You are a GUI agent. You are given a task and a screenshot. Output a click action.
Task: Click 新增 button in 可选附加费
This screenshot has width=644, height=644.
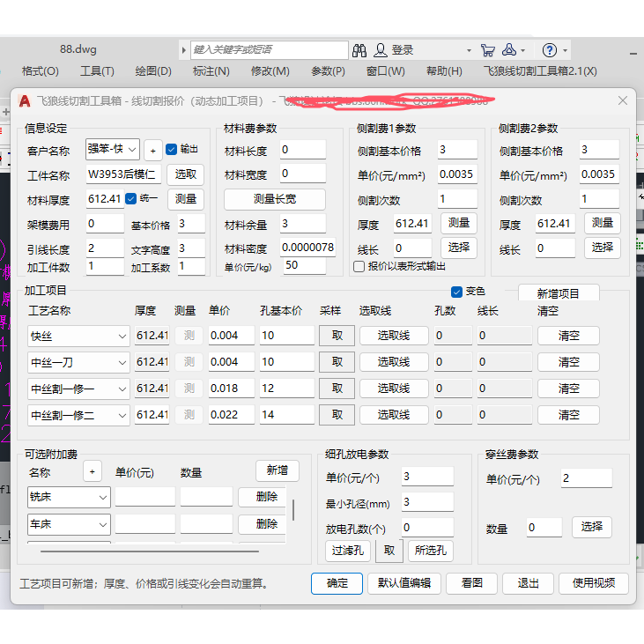tap(278, 470)
